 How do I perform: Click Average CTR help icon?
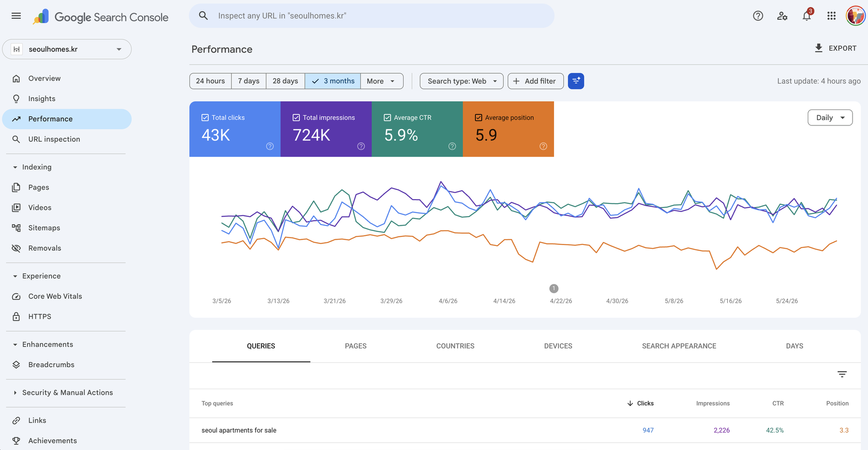click(x=452, y=146)
